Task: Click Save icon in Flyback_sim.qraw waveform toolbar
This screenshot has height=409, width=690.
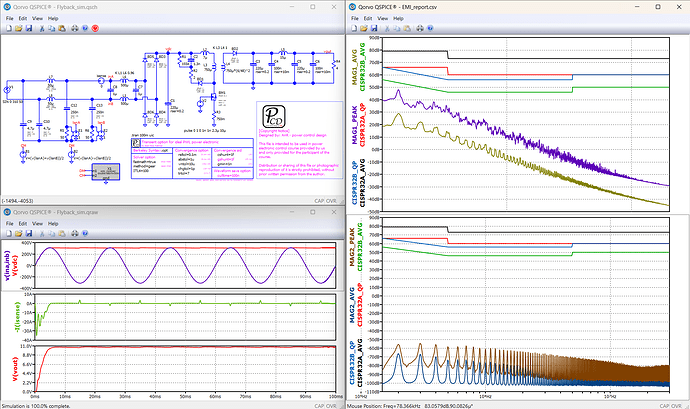Action: (x=29, y=233)
